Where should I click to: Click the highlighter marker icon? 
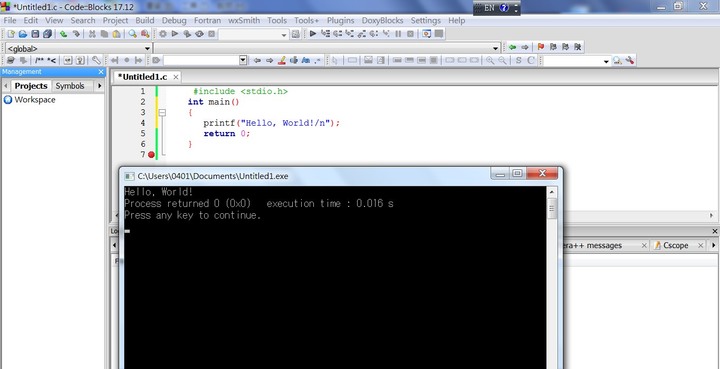click(281, 61)
